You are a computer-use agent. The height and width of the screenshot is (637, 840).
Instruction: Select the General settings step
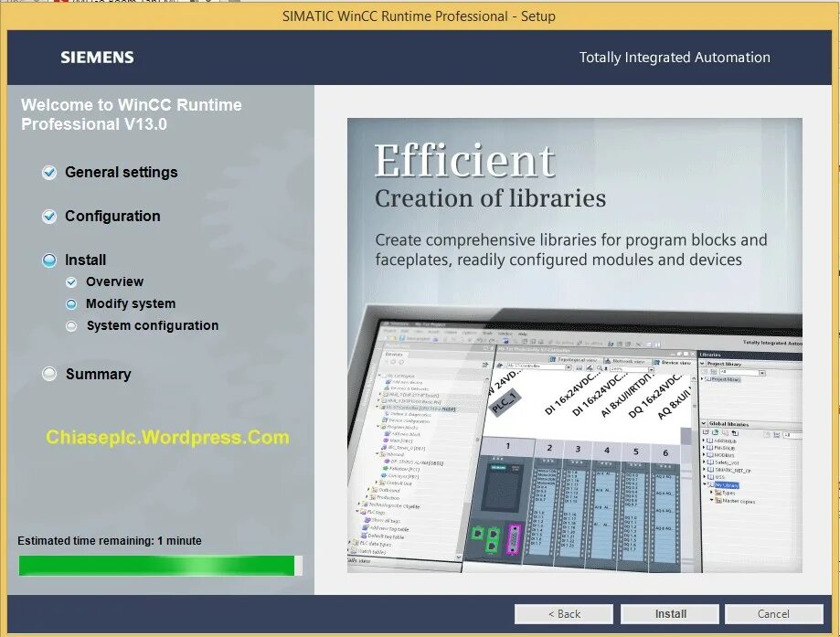tap(121, 172)
